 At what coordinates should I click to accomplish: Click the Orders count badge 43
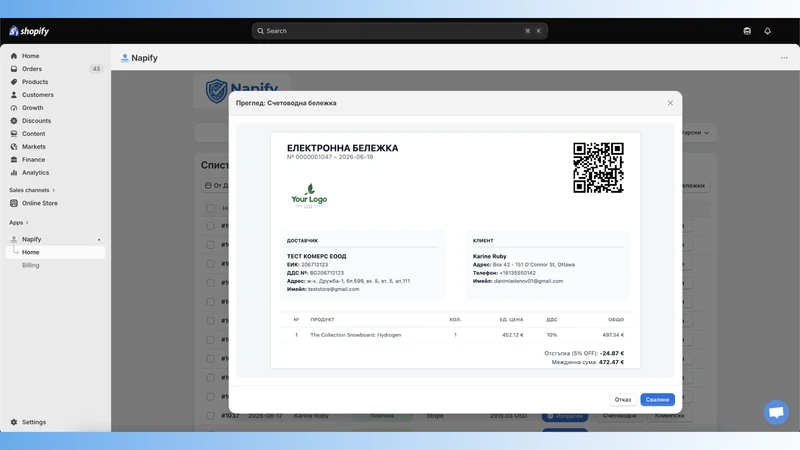96,69
